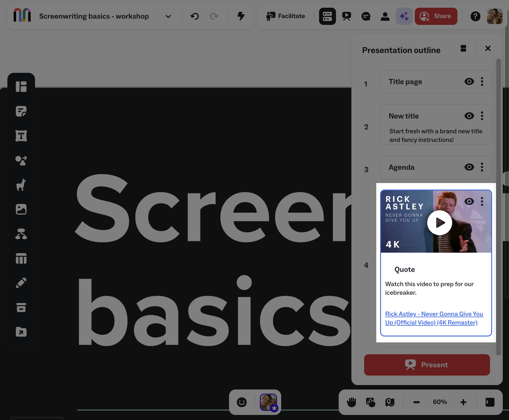Select the sticky note tool
Screen dimensions: 509x420
coord(21,111)
